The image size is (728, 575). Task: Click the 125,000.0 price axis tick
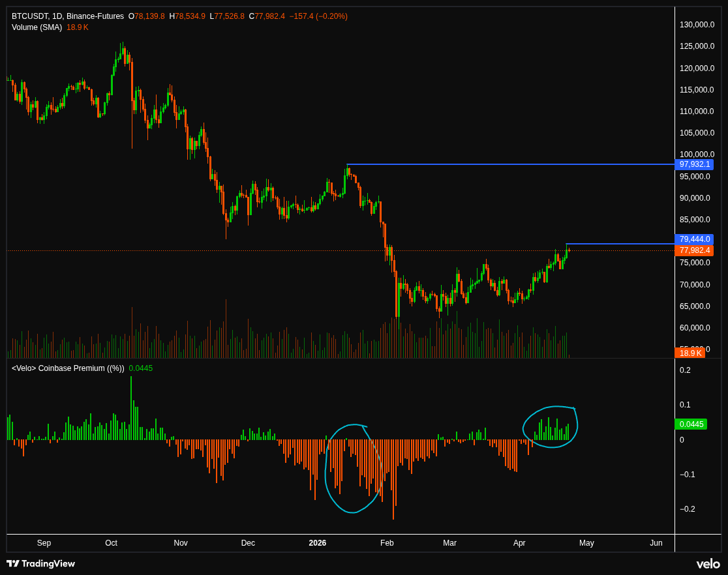click(x=697, y=46)
